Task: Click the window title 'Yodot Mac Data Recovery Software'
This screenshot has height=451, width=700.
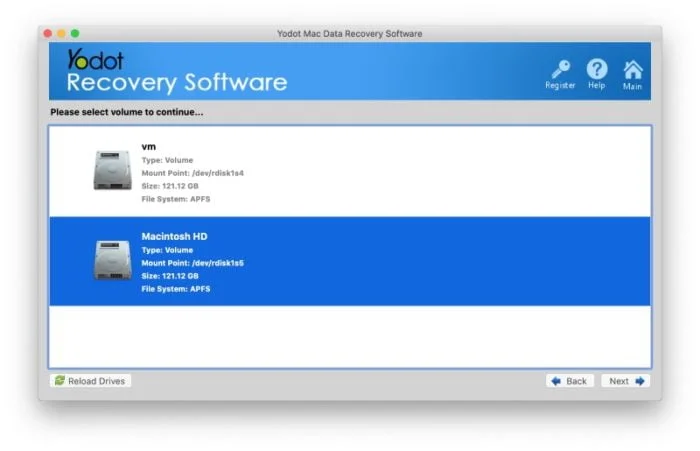Action: (350, 33)
